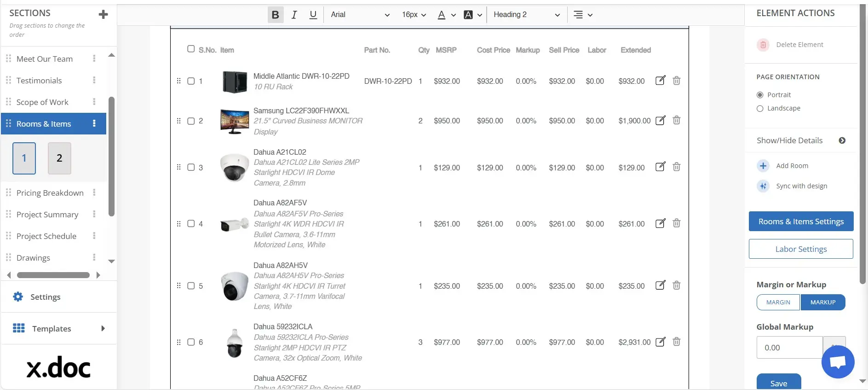This screenshot has height=390, width=868.
Task: Delete the Samsung LC22F390FHWXXL item row
Action: 676,121
